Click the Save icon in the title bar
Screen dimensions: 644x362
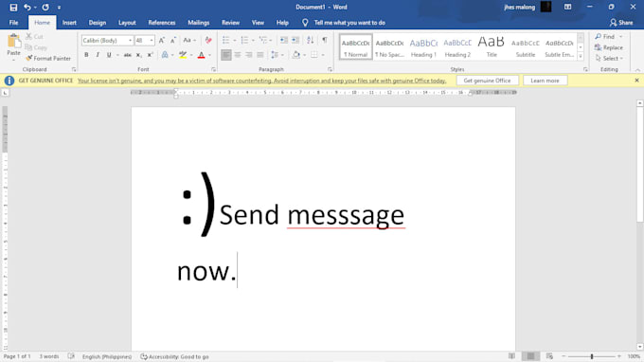[x=13, y=8]
